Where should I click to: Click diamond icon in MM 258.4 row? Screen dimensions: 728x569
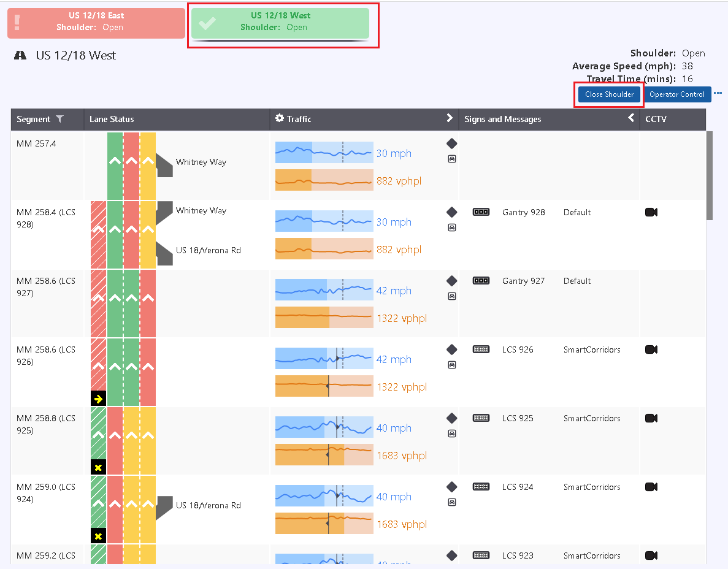click(x=452, y=212)
